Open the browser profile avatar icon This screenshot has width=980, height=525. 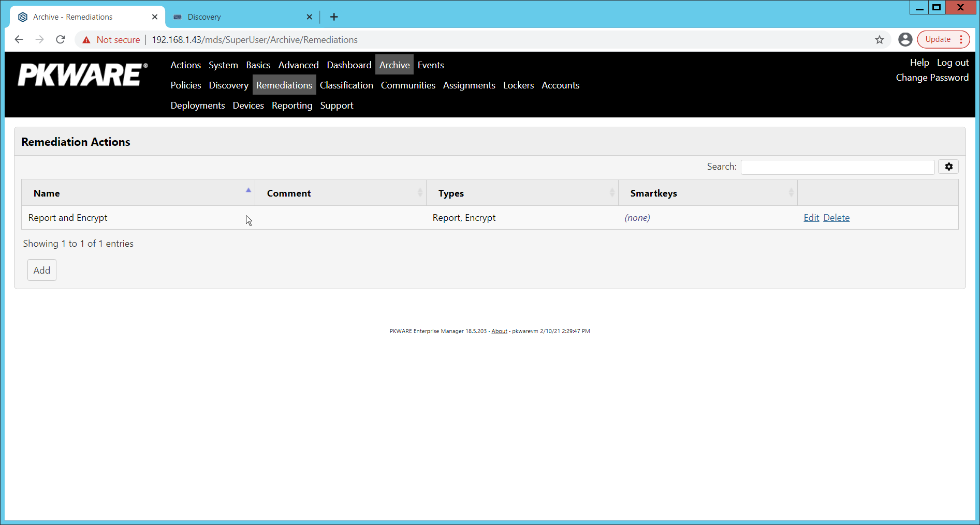tap(905, 40)
